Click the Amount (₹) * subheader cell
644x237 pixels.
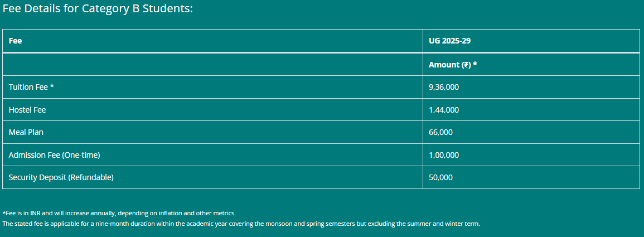(453, 65)
